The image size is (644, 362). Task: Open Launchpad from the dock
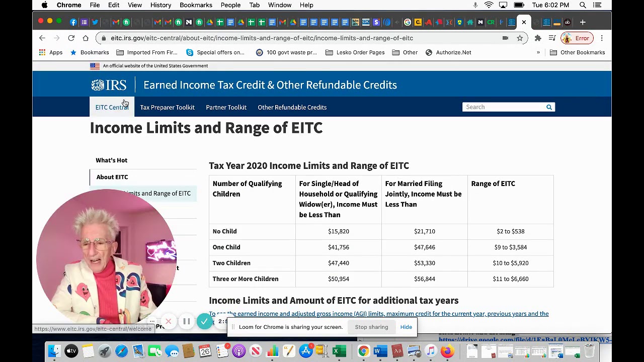click(x=105, y=351)
